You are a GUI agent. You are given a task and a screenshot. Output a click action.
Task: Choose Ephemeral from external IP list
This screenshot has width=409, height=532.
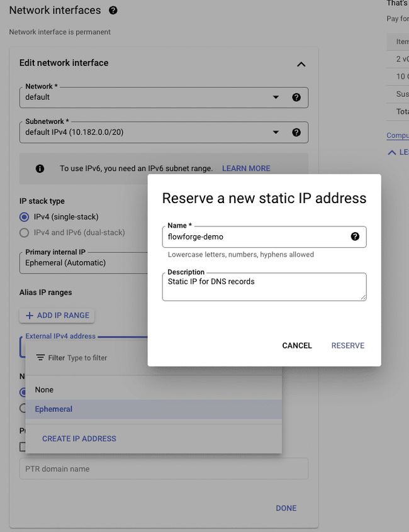click(x=53, y=409)
